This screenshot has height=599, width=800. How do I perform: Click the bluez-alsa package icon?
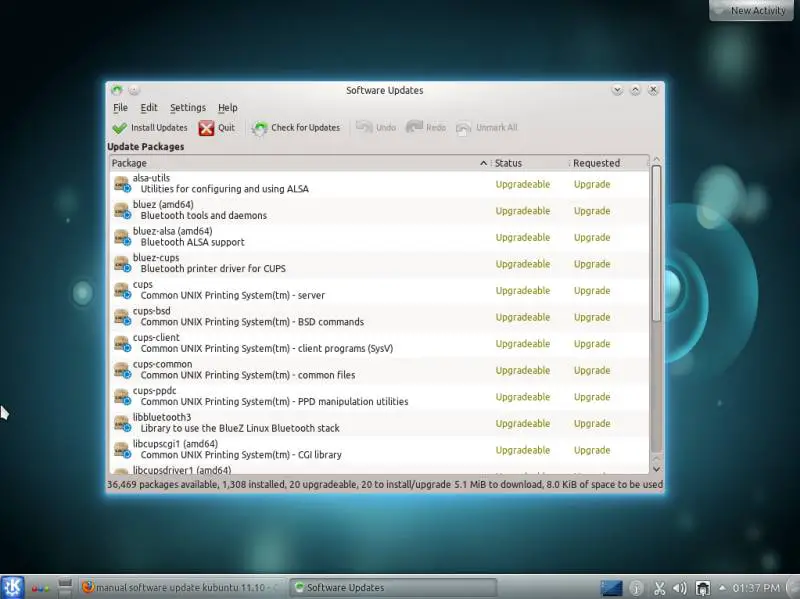tap(122, 237)
